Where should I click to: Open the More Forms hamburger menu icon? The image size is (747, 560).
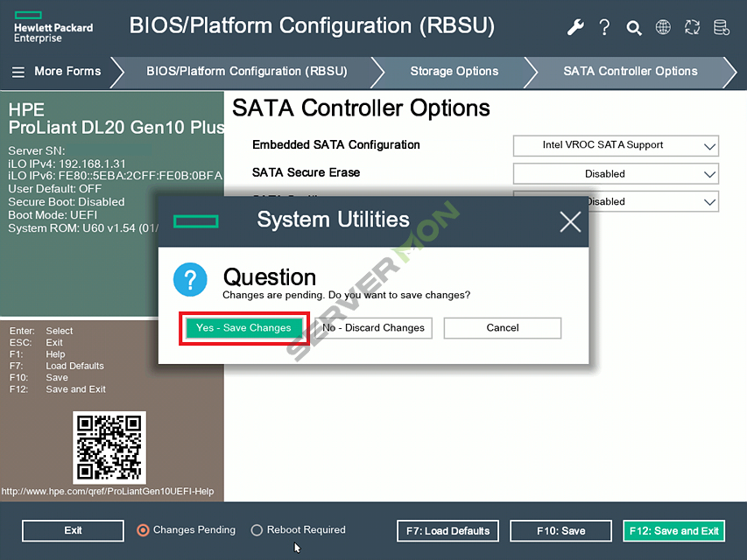[18, 72]
